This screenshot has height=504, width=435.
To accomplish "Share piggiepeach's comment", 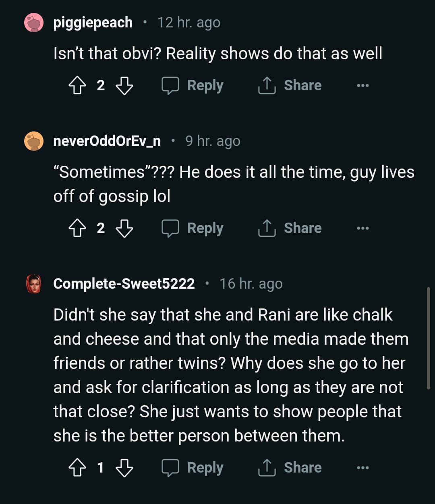I will (290, 85).
